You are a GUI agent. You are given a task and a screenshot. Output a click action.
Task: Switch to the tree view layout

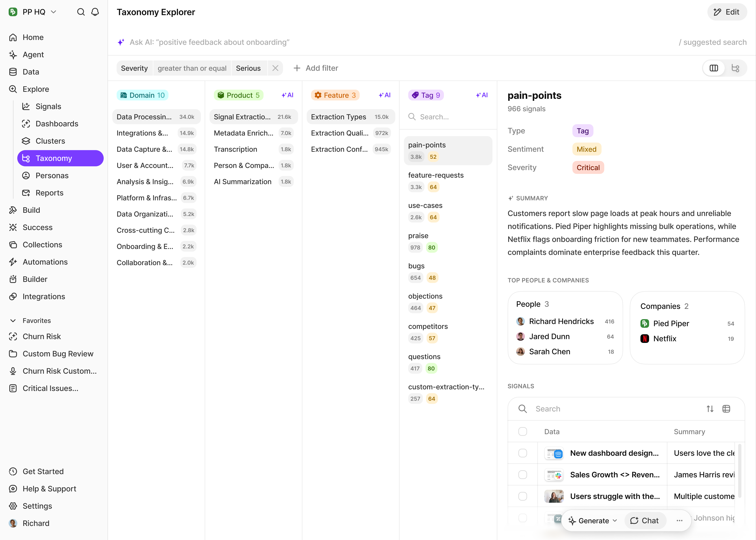click(x=735, y=68)
